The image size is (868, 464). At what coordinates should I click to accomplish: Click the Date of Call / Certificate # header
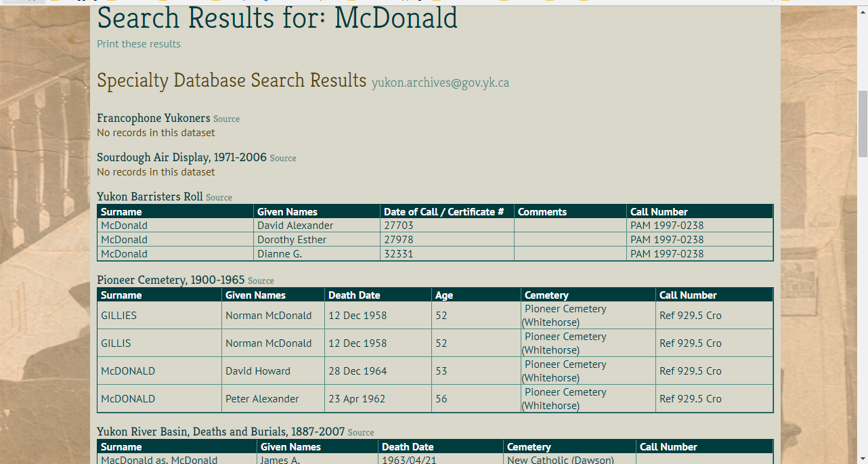tap(443, 212)
